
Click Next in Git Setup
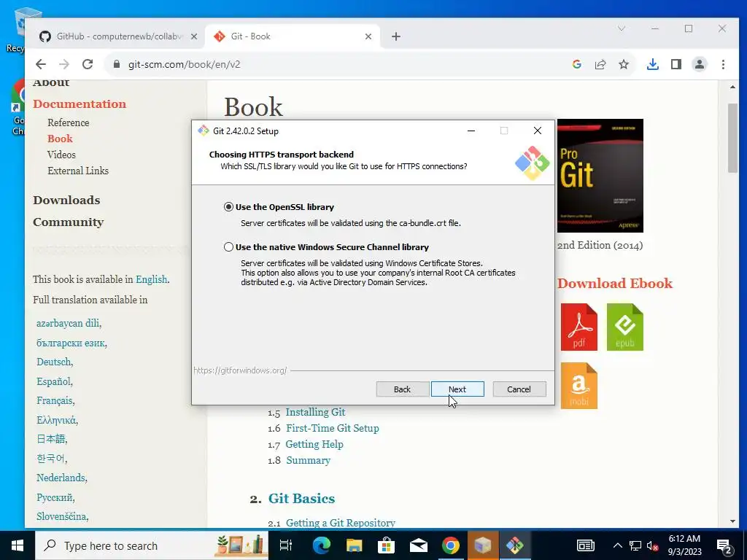click(x=457, y=389)
